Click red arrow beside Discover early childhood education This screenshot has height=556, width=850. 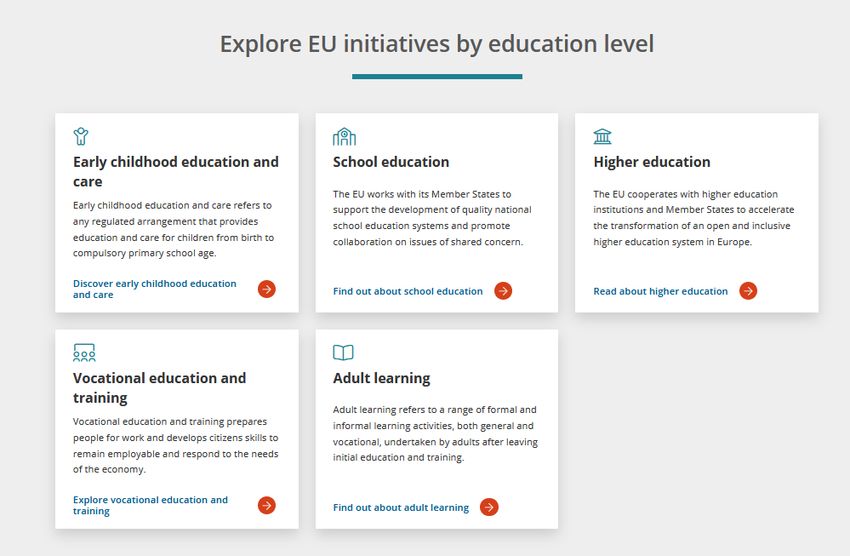click(266, 289)
